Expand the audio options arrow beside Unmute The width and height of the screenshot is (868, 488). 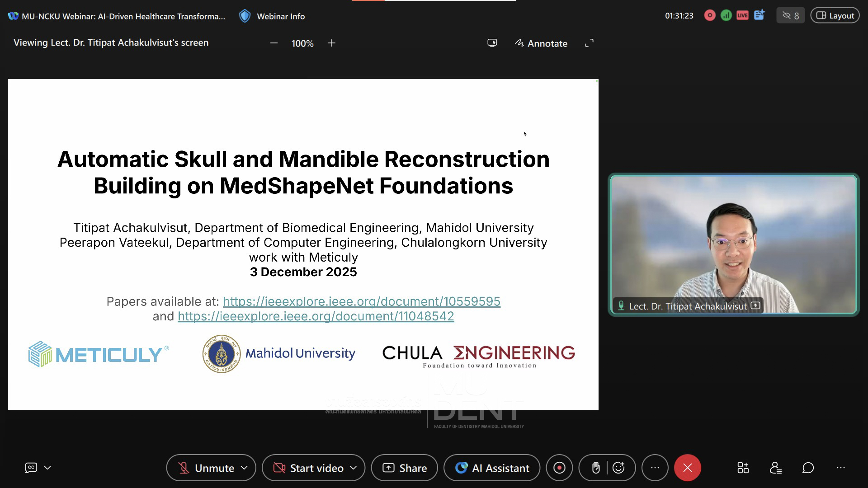pyautogui.click(x=244, y=468)
